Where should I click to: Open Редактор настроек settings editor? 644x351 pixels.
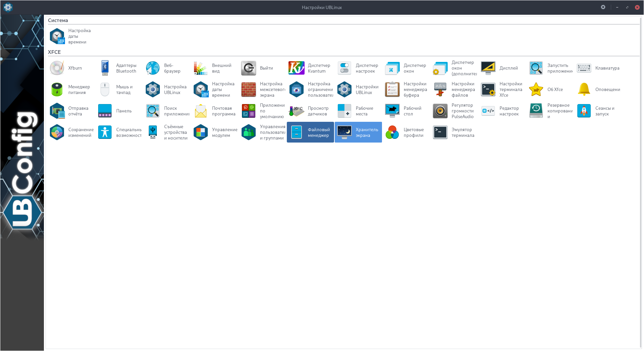click(x=502, y=111)
